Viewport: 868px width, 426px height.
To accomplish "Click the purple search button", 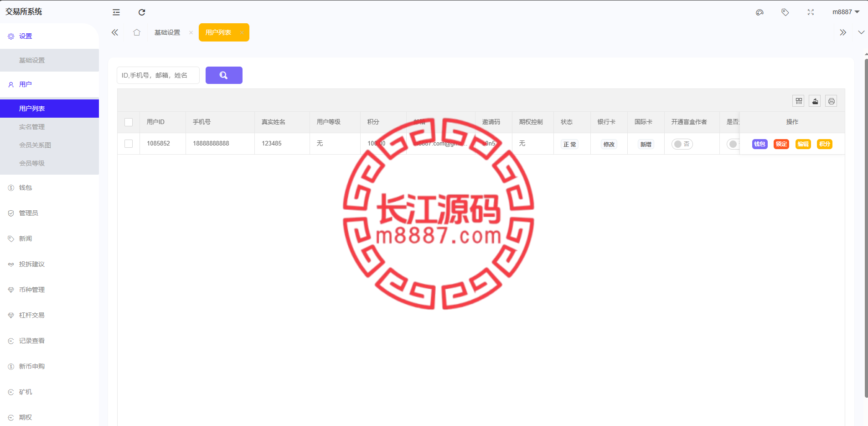I will pos(224,75).
